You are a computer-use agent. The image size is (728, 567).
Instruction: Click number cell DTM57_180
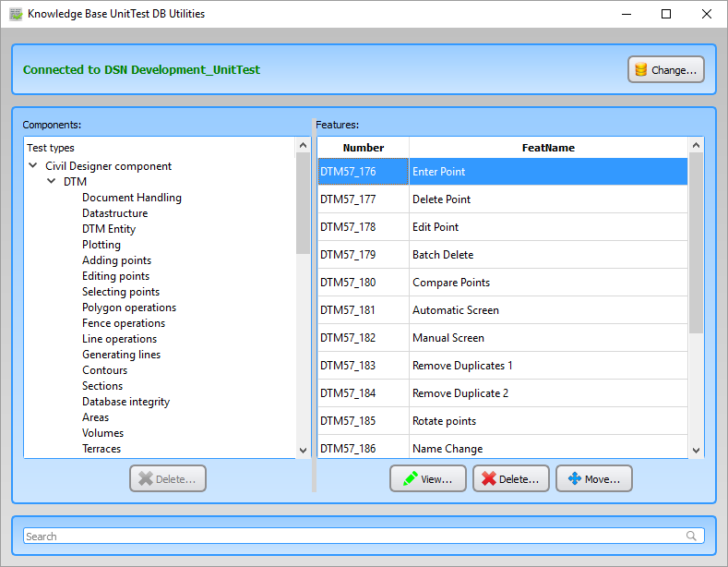coord(363,283)
